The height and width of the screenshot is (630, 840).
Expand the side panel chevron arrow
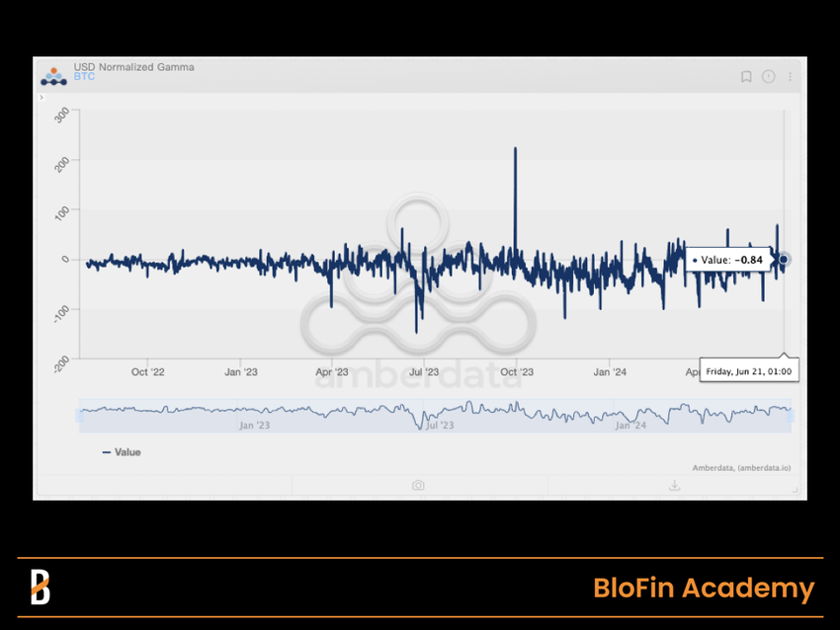click(42, 98)
